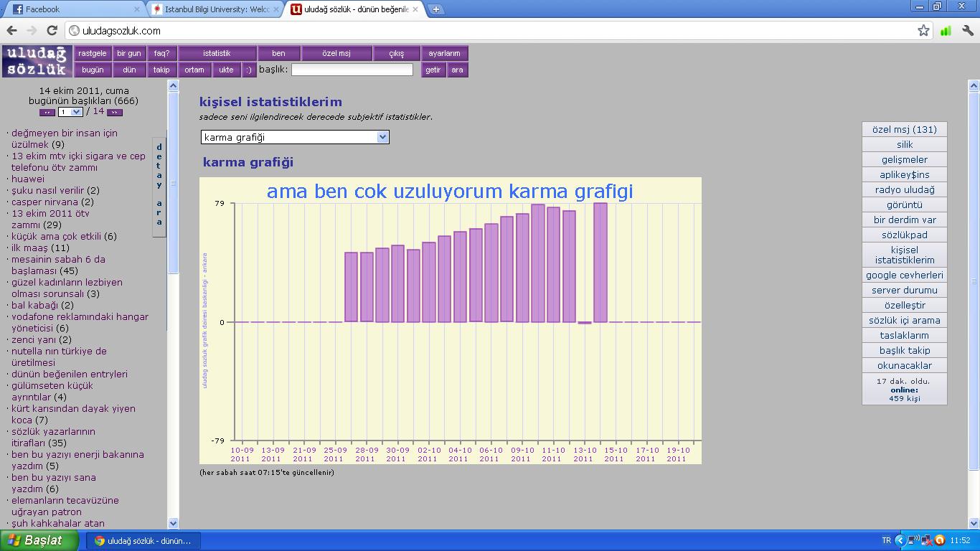The width and height of the screenshot is (980, 551).
Task: Focus the başlık input field
Action: tap(352, 70)
